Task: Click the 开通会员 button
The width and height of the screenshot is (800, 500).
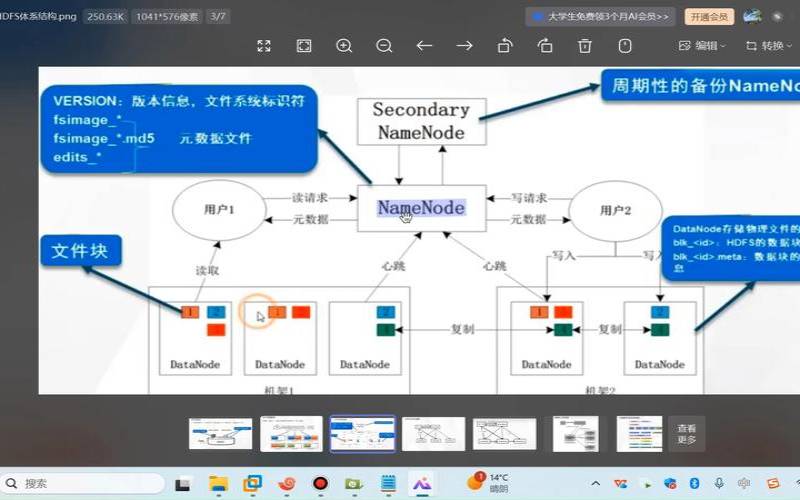Action: tap(708, 16)
